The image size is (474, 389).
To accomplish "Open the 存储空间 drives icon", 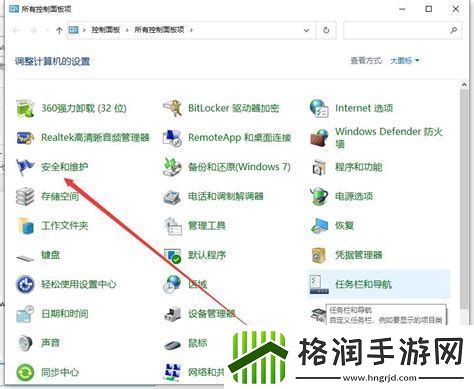I will [x=25, y=196].
